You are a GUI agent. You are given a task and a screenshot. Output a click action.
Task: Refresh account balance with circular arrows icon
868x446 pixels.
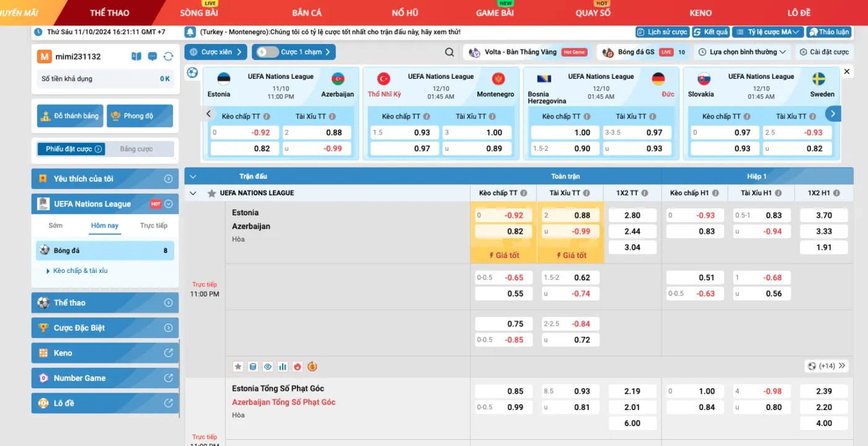click(168, 56)
